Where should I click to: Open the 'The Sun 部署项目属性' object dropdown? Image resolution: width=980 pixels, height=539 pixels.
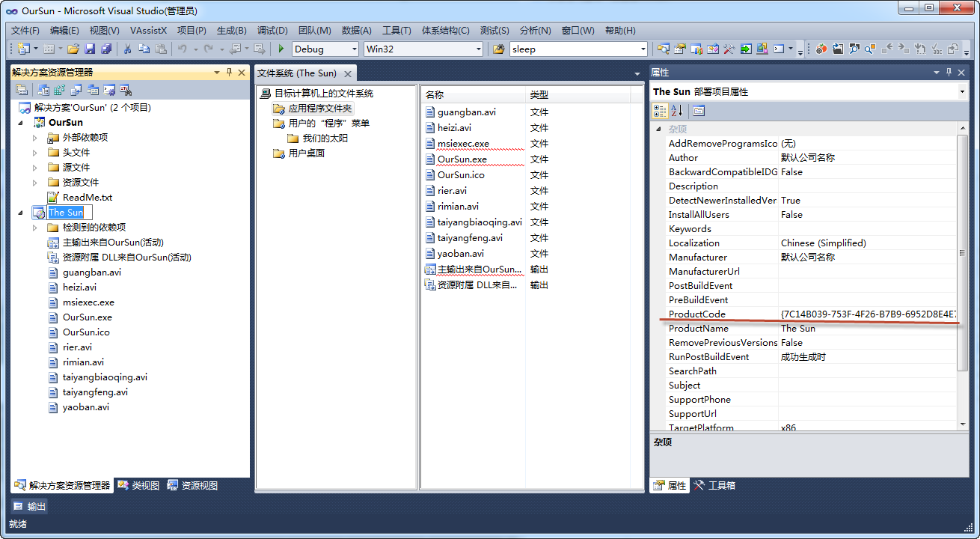(961, 91)
